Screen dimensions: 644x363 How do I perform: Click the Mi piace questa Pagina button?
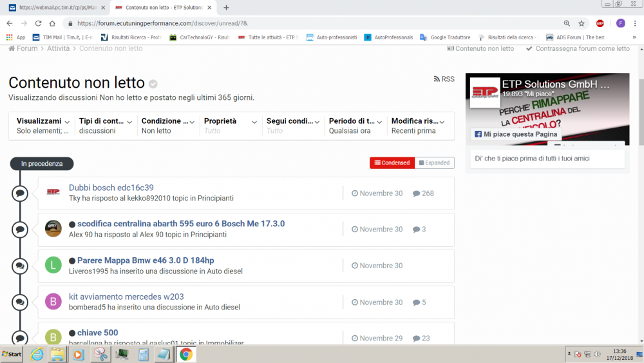coord(515,134)
